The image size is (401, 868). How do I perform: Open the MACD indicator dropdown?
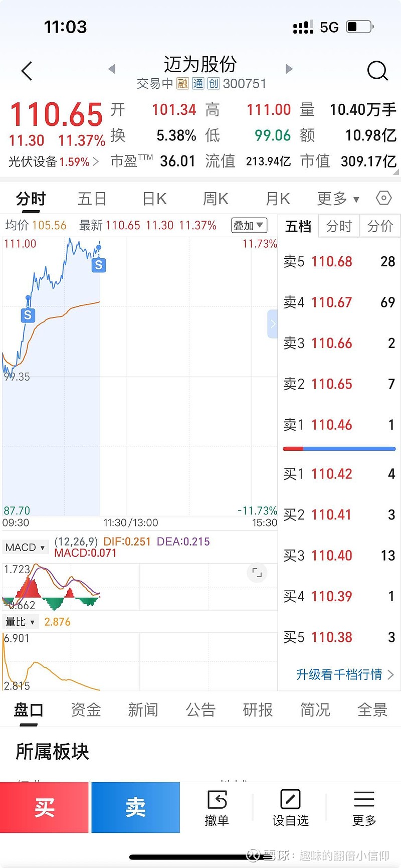coord(25,548)
